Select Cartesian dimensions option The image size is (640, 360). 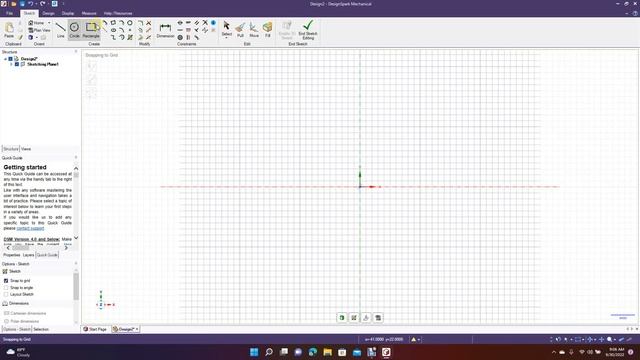24,313
